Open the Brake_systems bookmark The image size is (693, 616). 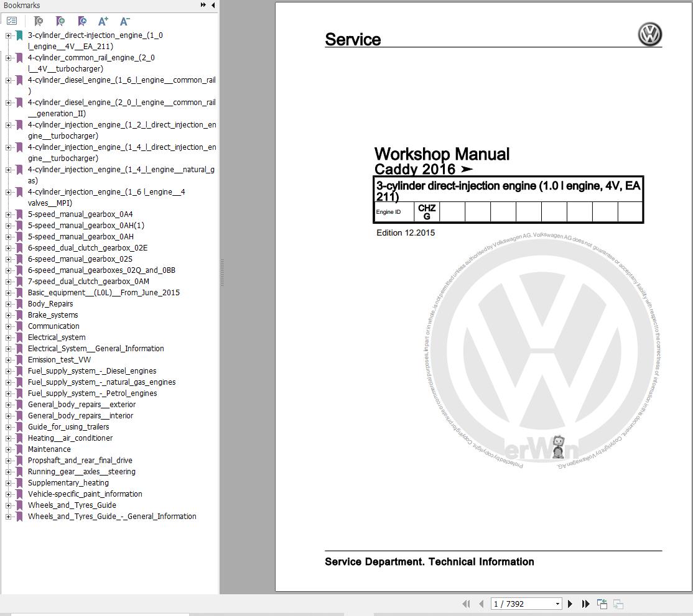coord(53,315)
